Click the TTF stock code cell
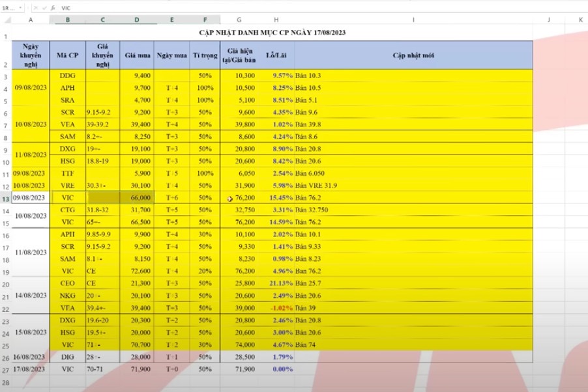 [68, 173]
